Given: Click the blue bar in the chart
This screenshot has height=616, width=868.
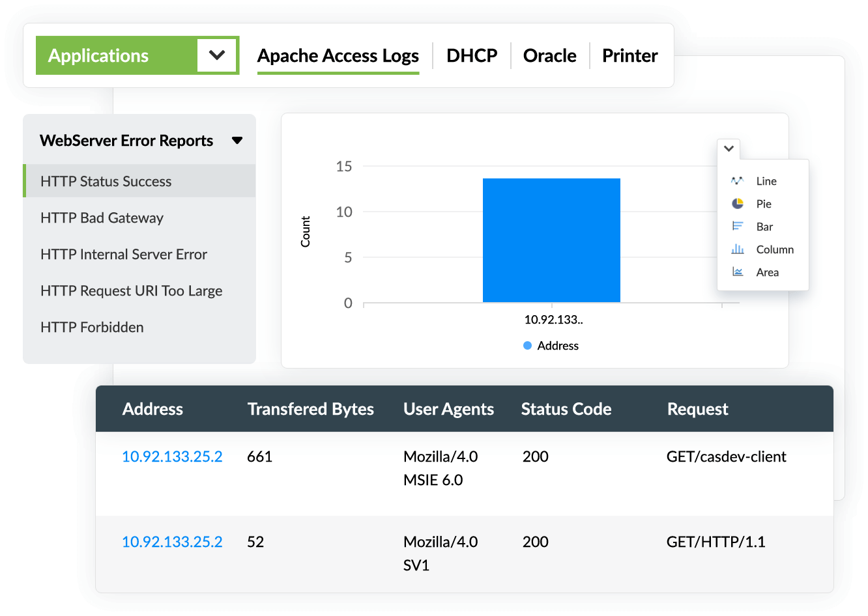Looking at the screenshot, I should 551,240.
